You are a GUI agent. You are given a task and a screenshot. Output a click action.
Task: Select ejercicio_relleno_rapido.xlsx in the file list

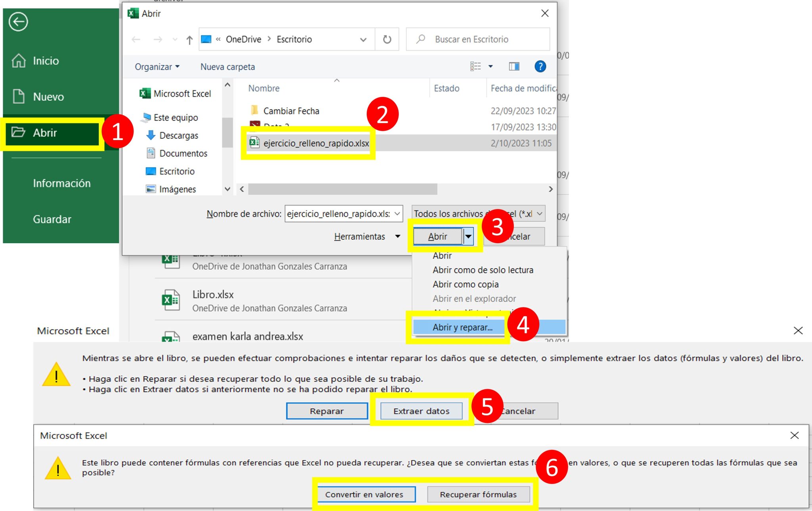309,142
